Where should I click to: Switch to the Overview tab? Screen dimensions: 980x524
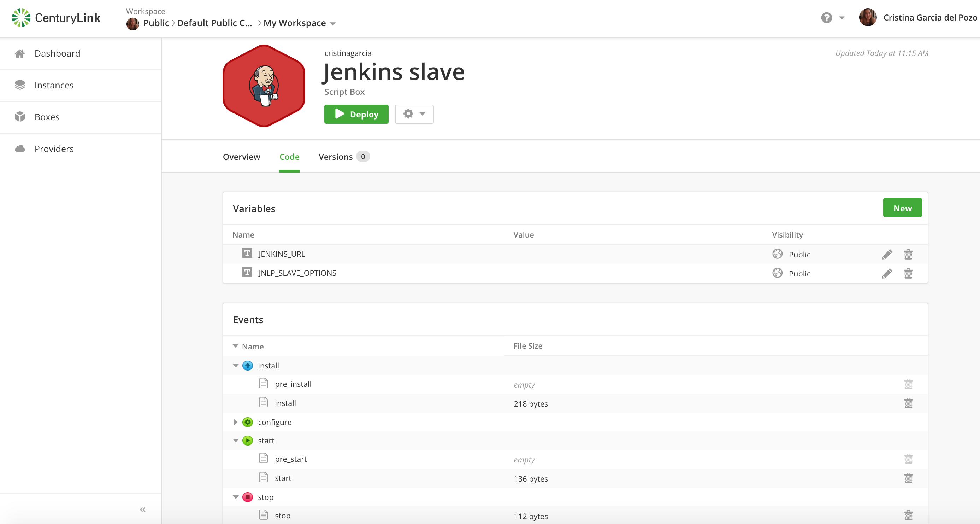pos(241,157)
